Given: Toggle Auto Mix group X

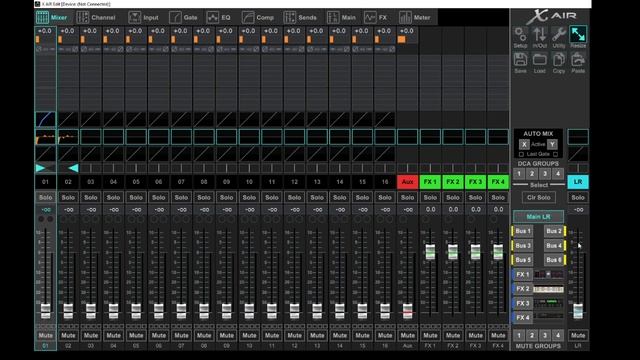Looking at the screenshot, I should [x=524, y=144].
